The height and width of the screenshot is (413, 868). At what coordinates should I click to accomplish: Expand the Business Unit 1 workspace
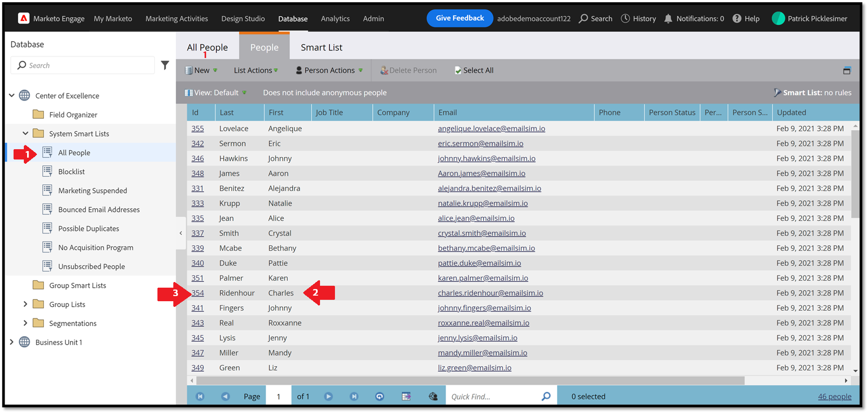pos(12,342)
